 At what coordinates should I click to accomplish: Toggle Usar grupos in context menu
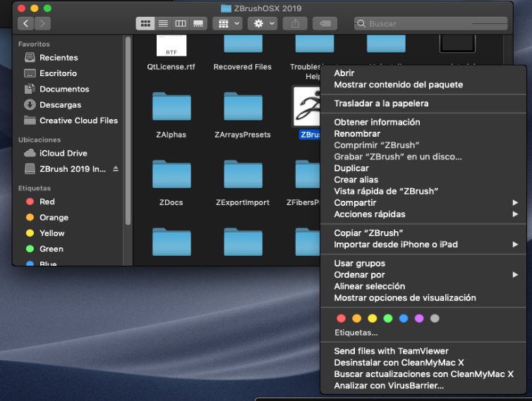tap(423, 264)
